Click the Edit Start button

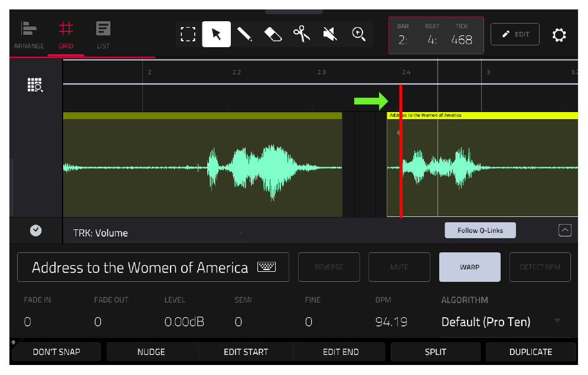click(246, 352)
